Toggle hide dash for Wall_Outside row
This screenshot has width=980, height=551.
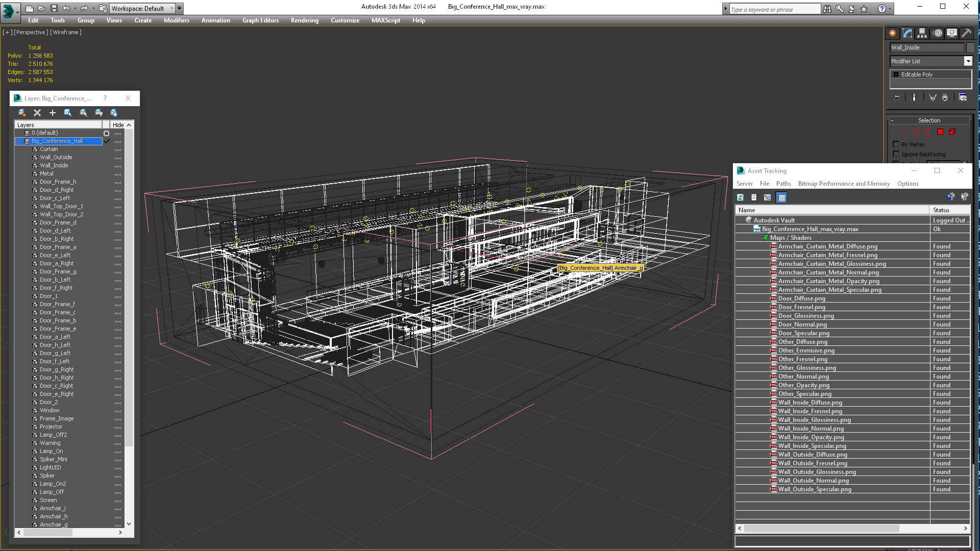coord(118,158)
